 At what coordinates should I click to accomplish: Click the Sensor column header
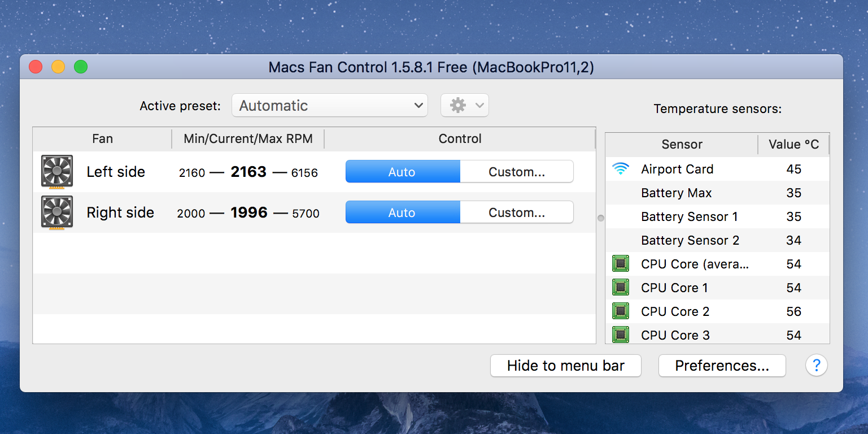pos(681,145)
